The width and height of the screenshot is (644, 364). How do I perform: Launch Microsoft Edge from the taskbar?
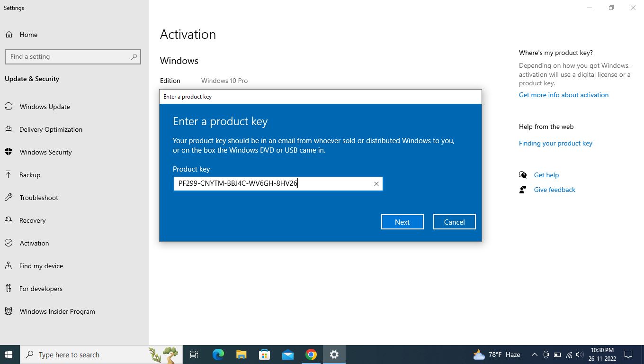coord(218,355)
